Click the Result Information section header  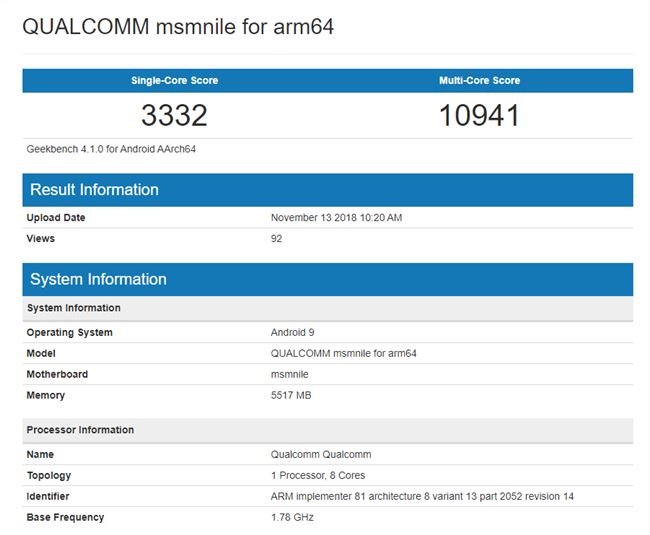327,190
